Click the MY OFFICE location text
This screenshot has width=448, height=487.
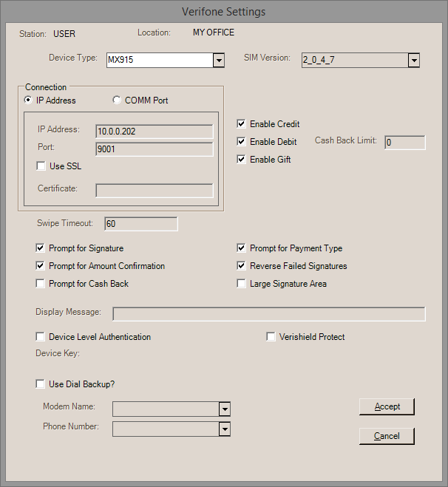[x=214, y=33]
